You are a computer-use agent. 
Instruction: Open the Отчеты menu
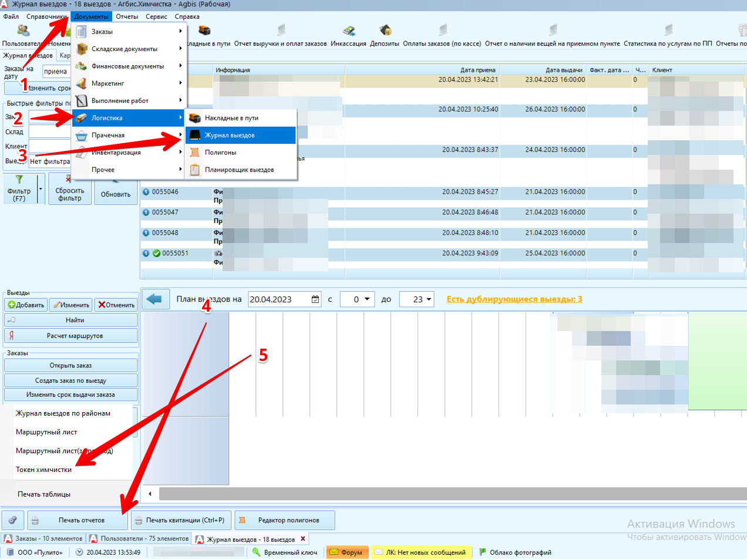pos(127,16)
